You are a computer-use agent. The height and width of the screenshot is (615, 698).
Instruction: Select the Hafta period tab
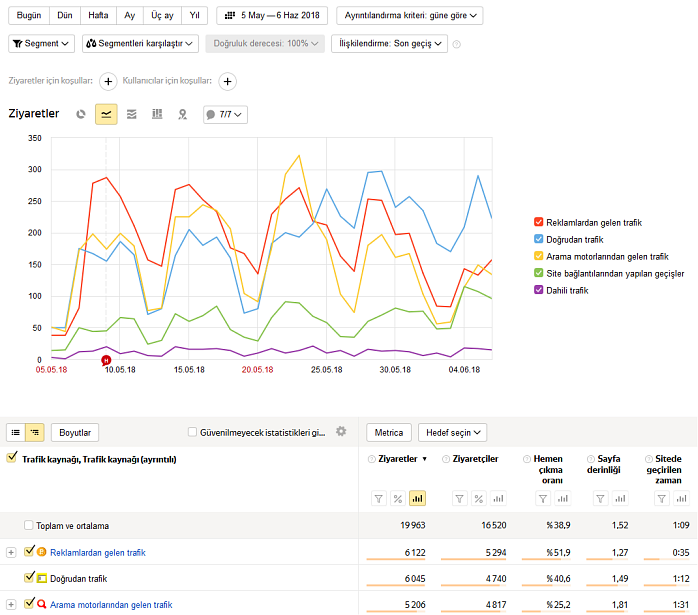[98, 16]
